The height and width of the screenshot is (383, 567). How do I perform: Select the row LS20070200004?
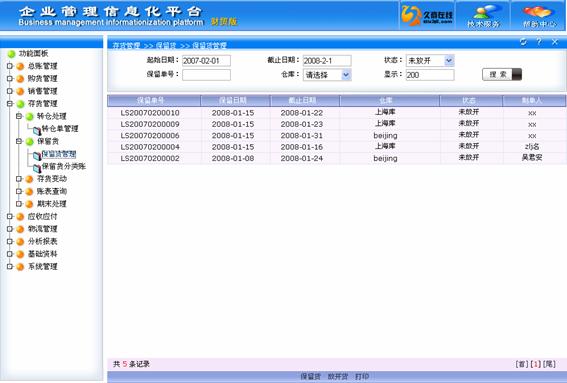point(337,147)
